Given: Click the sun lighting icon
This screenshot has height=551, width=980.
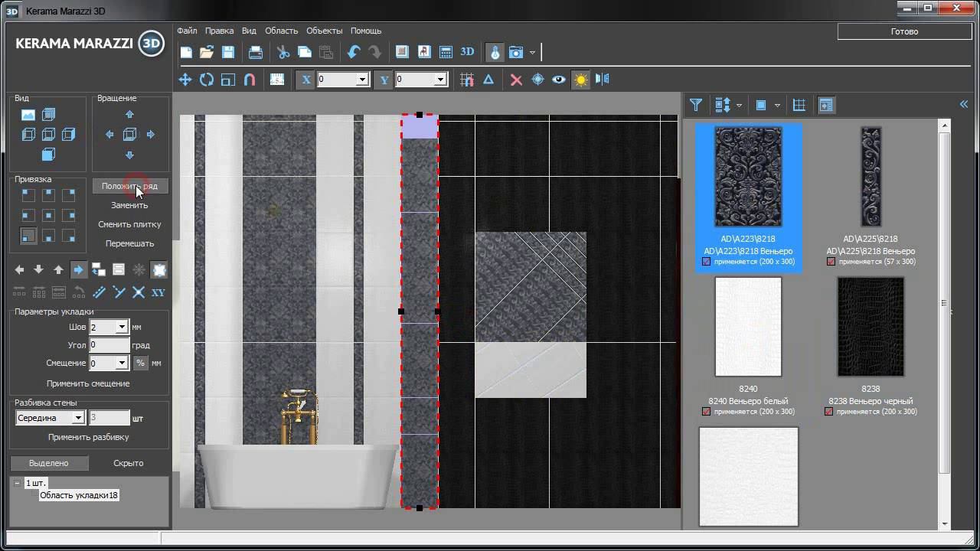Looking at the screenshot, I should pyautogui.click(x=581, y=80).
